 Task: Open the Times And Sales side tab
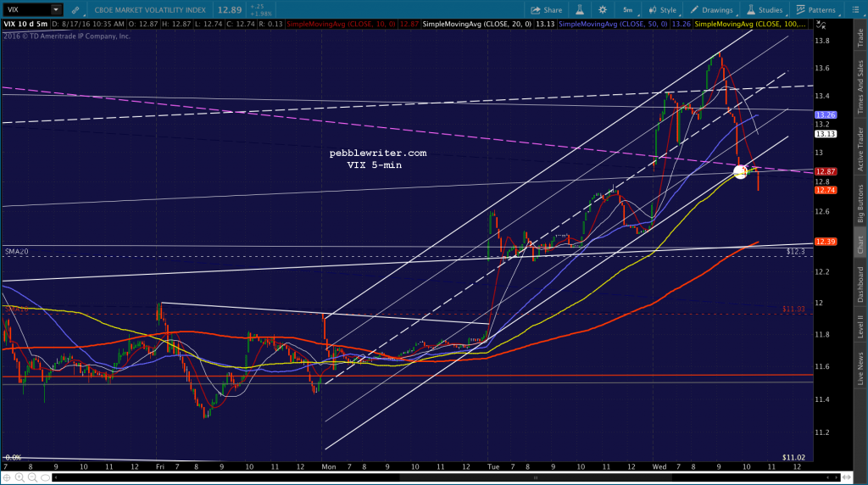point(860,87)
